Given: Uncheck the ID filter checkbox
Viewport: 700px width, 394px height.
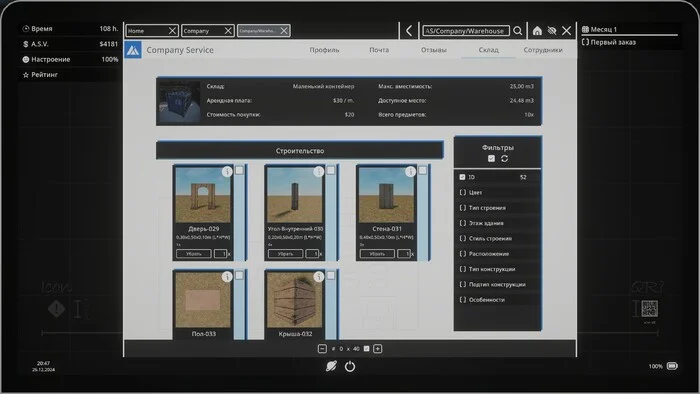Looking at the screenshot, I should click(x=462, y=177).
